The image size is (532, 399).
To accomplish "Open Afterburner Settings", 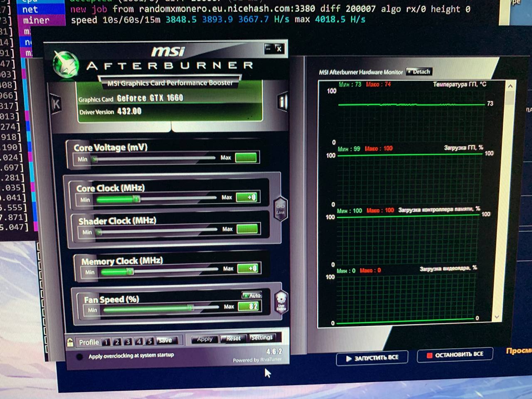I will click(x=262, y=337).
